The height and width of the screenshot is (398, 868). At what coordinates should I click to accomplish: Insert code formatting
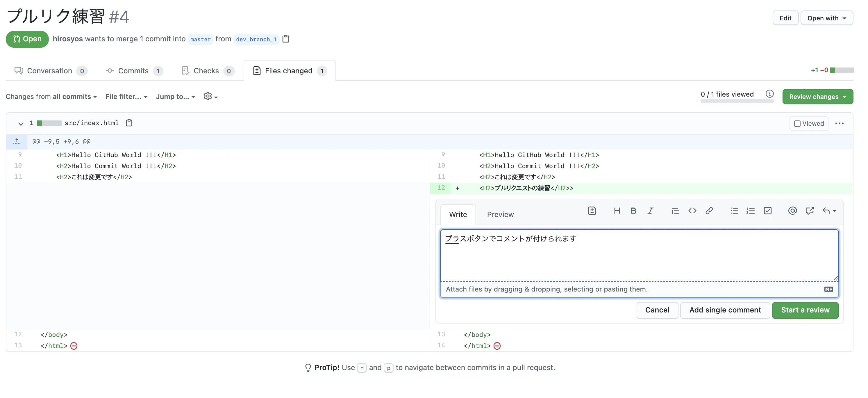(x=692, y=211)
